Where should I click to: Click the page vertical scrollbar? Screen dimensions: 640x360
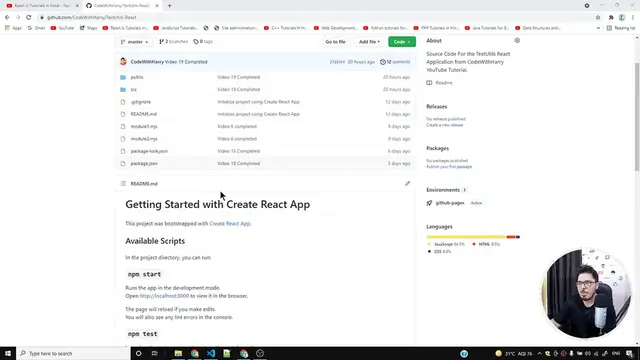[637, 116]
